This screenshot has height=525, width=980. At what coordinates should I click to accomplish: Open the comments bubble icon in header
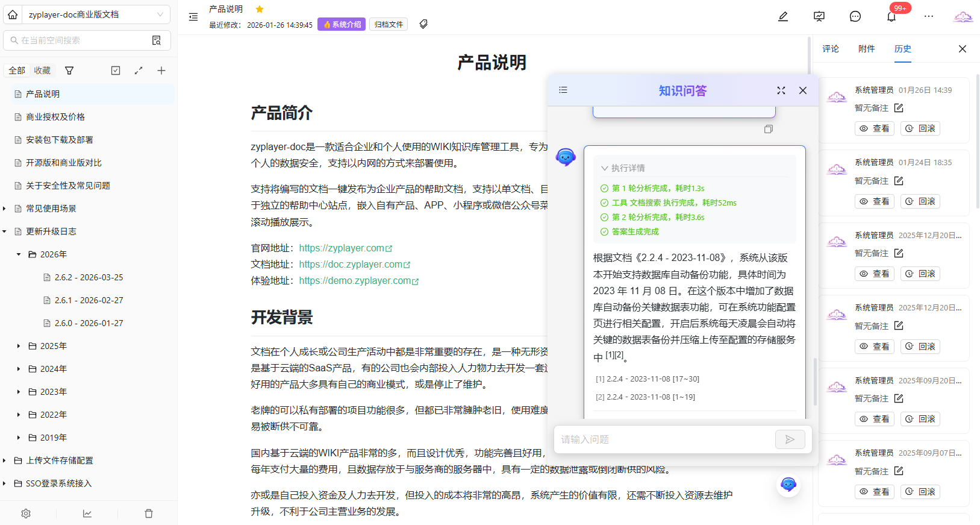pyautogui.click(x=855, y=16)
